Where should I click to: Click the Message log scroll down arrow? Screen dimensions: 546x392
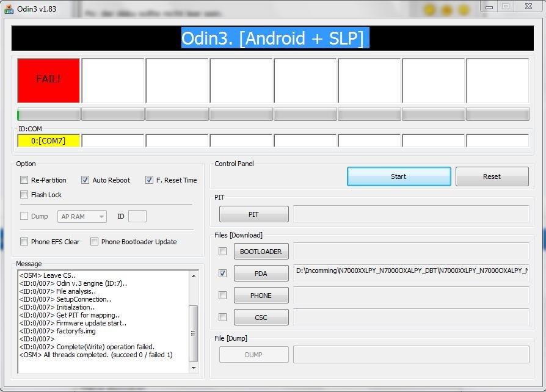coord(194,368)
